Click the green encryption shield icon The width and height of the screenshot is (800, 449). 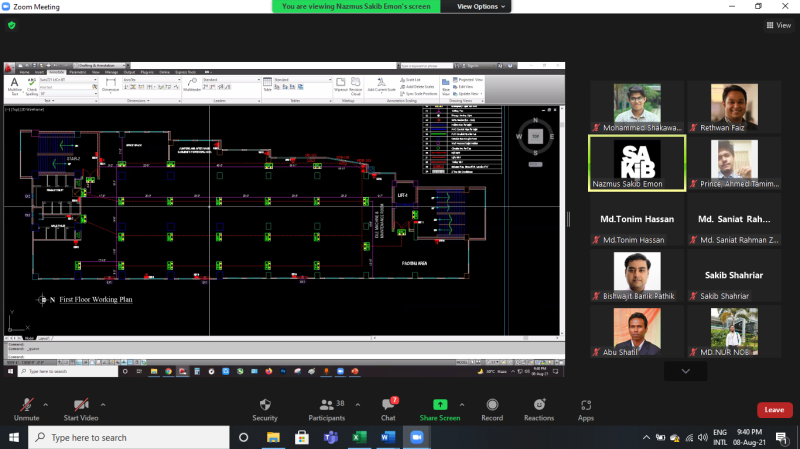click(12, 25)
